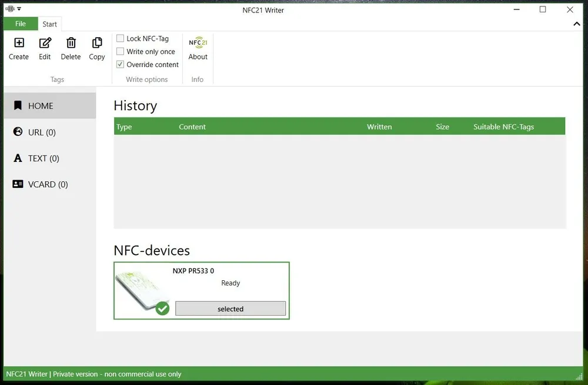
Task: Click the Written column header
Action: point(379,127)
